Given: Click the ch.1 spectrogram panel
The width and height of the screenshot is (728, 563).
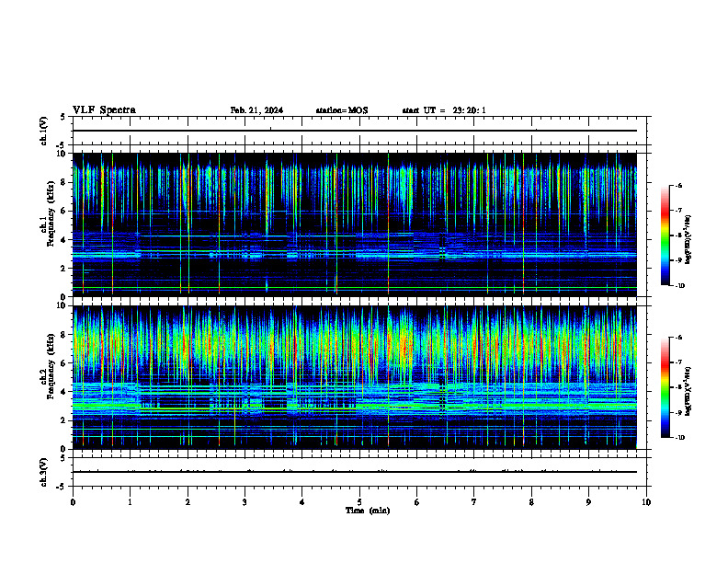Looking at the screenshot, I should point(355,224).
